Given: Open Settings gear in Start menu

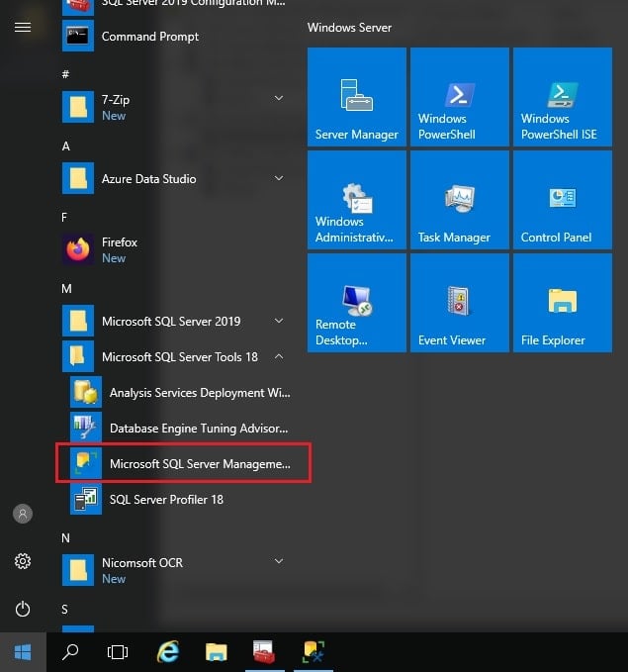Looking at the screenshot, I should tap(23, 561).
